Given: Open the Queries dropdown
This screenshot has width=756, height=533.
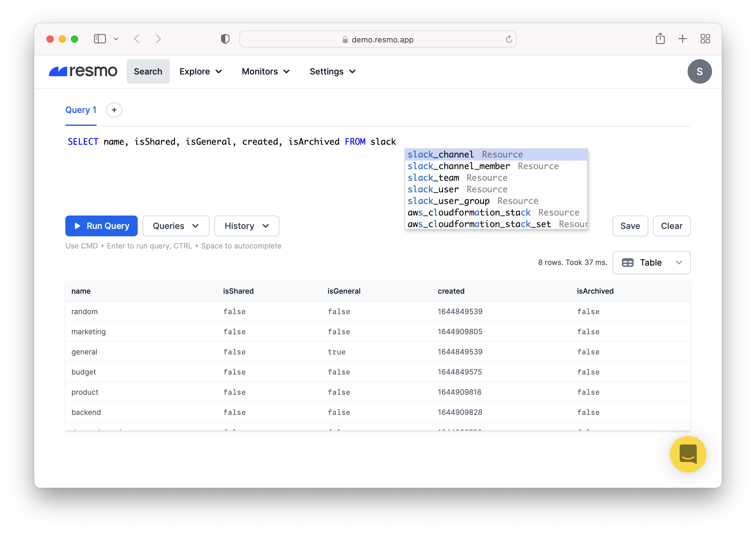Looking at the screenshot, I should pos(176,226).
